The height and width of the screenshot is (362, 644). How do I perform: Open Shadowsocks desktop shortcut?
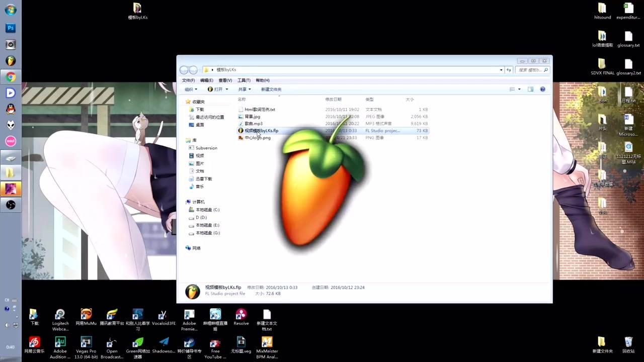tap(164, 345)
